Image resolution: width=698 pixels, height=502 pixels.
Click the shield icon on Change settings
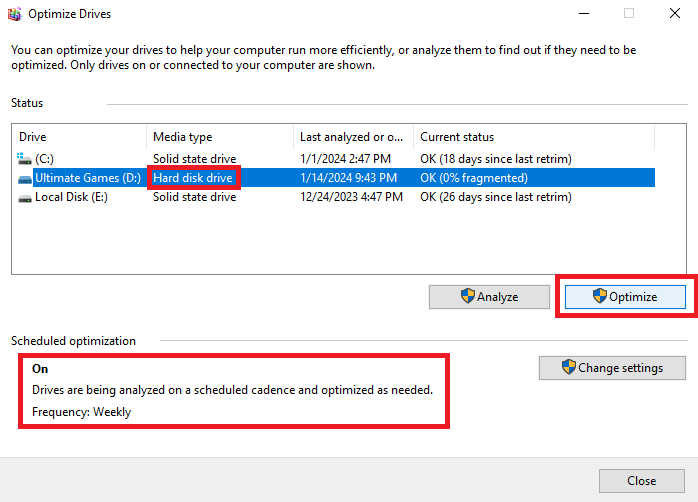pos(570,368)
